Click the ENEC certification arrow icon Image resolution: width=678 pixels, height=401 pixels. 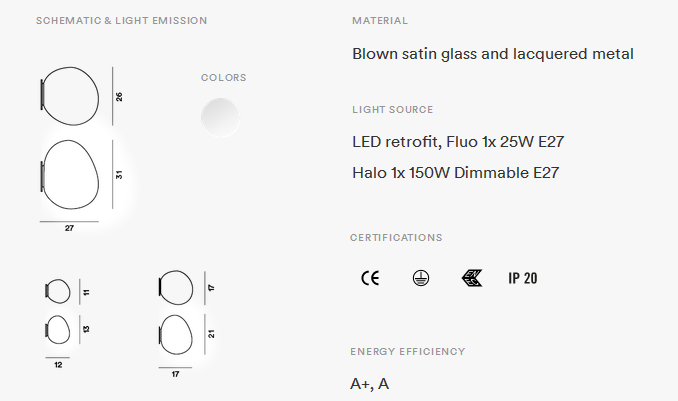pos(472,278)
